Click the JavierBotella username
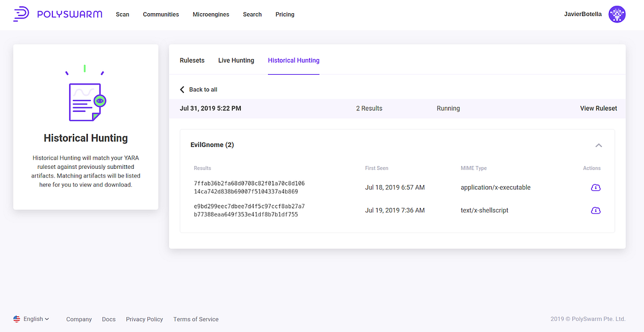The image size is (644, 332). tap(584, 14)
